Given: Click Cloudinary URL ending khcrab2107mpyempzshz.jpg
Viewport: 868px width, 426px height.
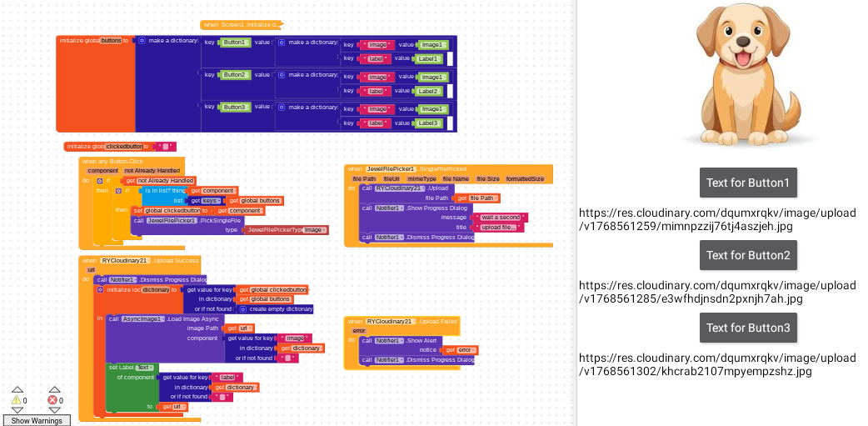Looking at the screenshot, I should pyautogui.click(x=717, y=364).
